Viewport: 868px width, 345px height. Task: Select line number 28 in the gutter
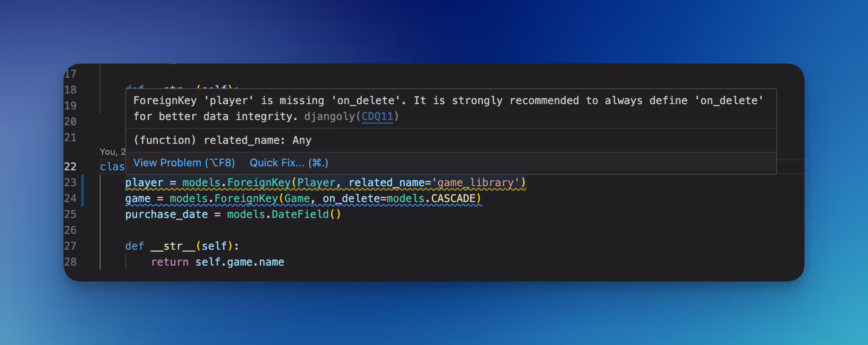click(71, 262)
